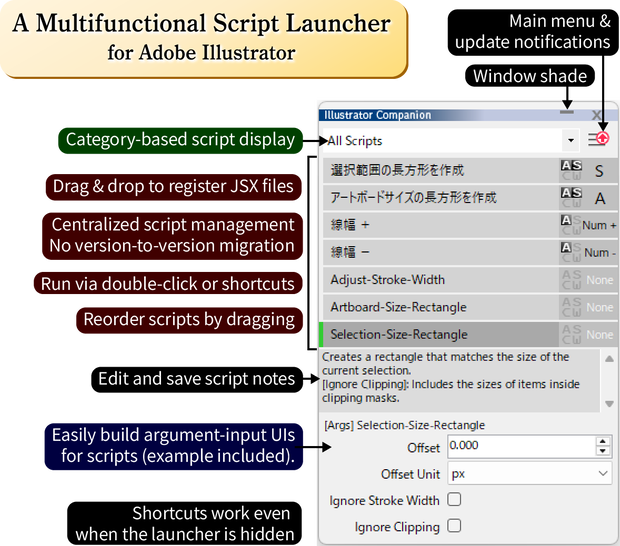Click the None shortcut of Selection-Size-Rectangle
This screenshot has height=546, width=620.
click(599, 334)
